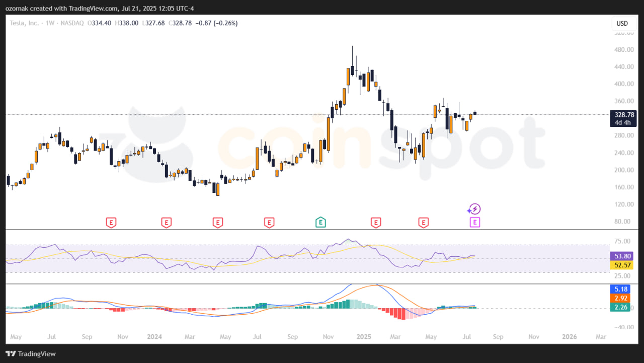Image resolution: width=644 pixels, height=363 pixels.
Task: Click the 328.78 current price label
Action: (624, 115)
